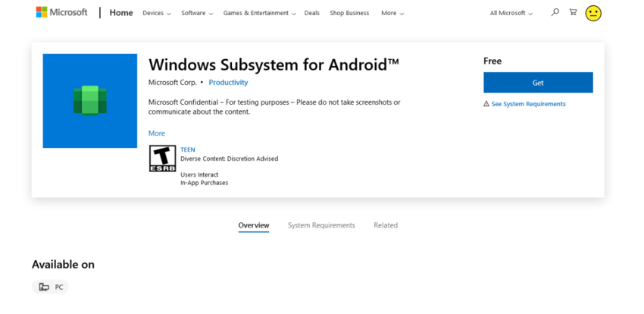Viewport: 644px width, 314px height.
Task: Click the yellow face account avatar
Action: pyautogui.click(x=593, y=13)
